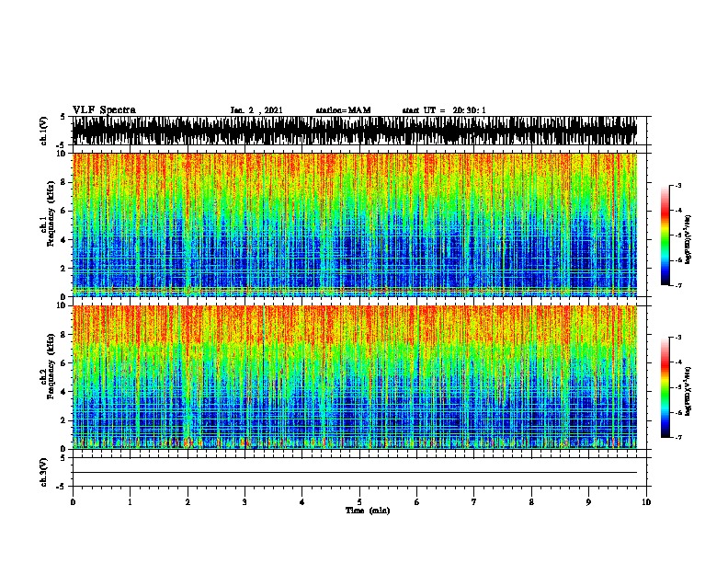The image size is (728, 563).
Task: Click the ch.2 spectrogram color scale bar
Action: (x=665, y=387)
